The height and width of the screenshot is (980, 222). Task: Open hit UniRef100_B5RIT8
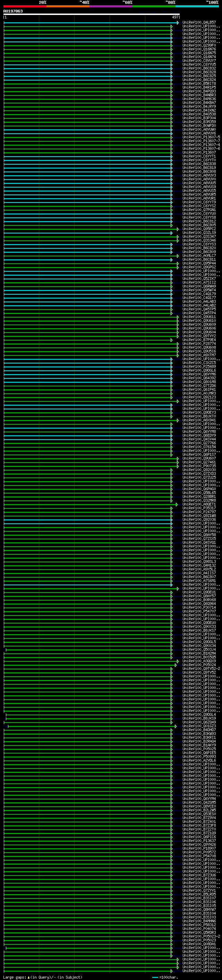pos(199,84)
